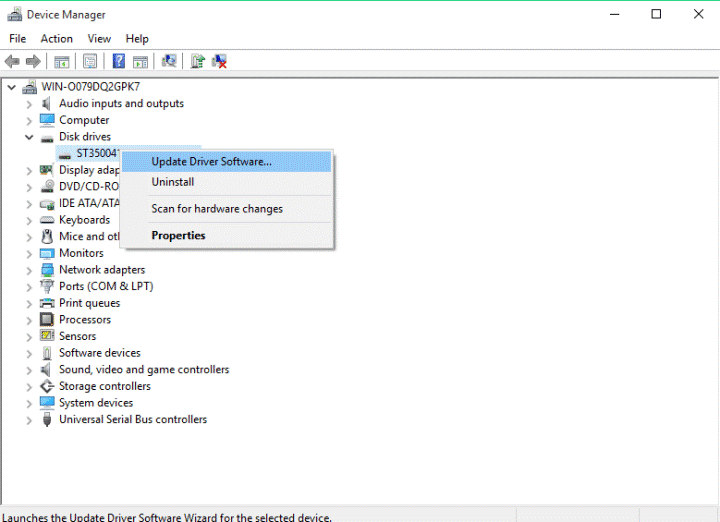Close the Device Manager window
Screen dimensions: 720x522
click(x=698, y=14)
